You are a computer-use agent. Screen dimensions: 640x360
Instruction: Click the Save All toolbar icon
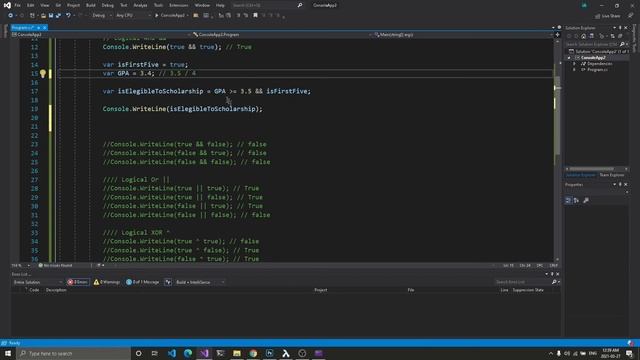[x=58, y=16]
